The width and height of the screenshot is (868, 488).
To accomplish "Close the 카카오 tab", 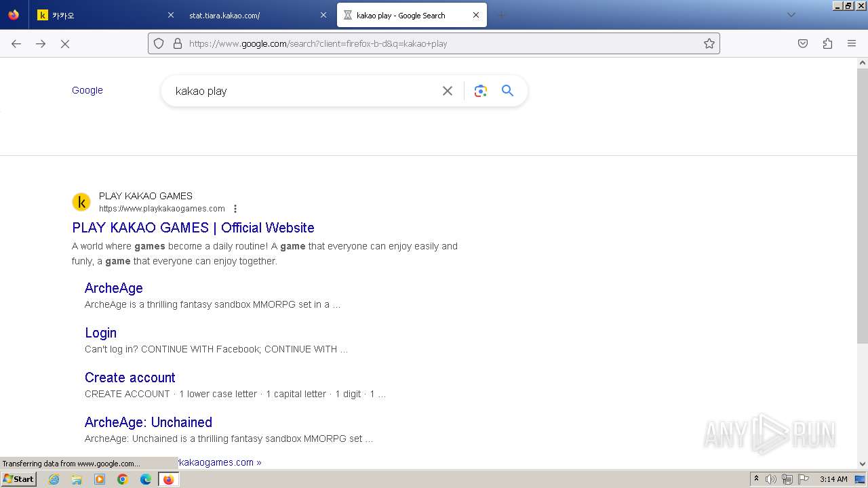I will pos(171,15).
